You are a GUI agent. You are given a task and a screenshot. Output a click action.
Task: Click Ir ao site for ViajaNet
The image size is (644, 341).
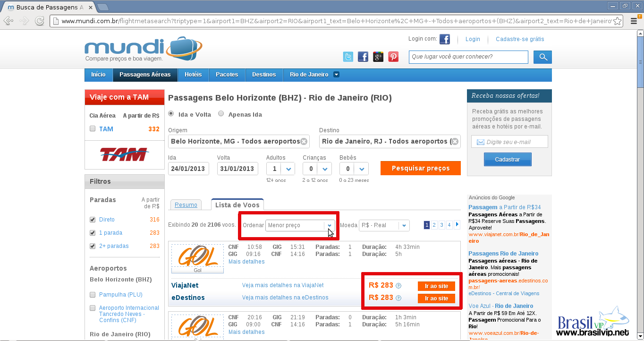(436, 286)
